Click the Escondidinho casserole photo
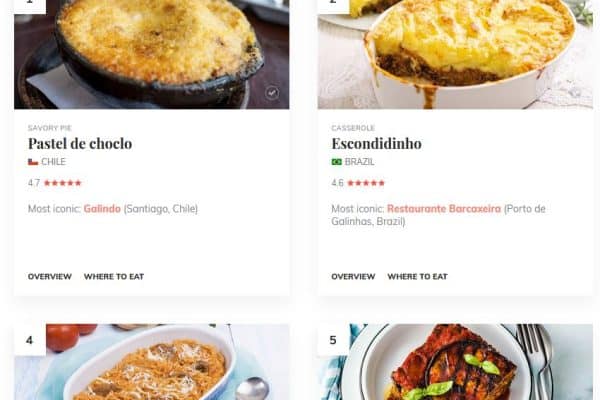 (x=455, y=54)
